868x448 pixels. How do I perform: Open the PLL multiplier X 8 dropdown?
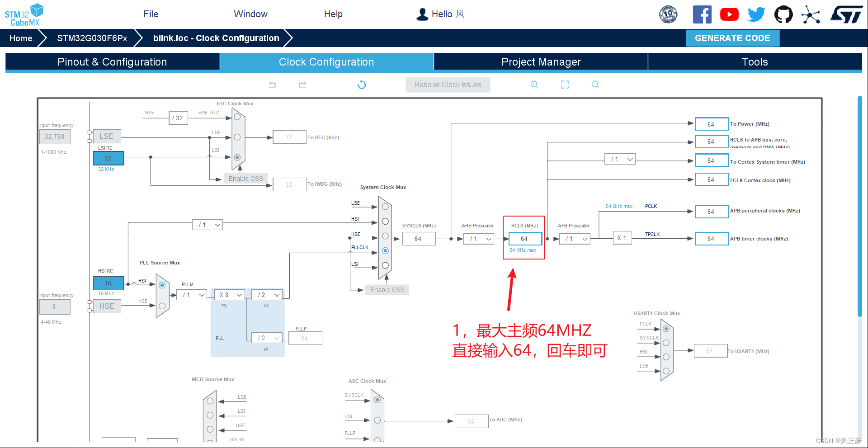[x=229, y=295]
